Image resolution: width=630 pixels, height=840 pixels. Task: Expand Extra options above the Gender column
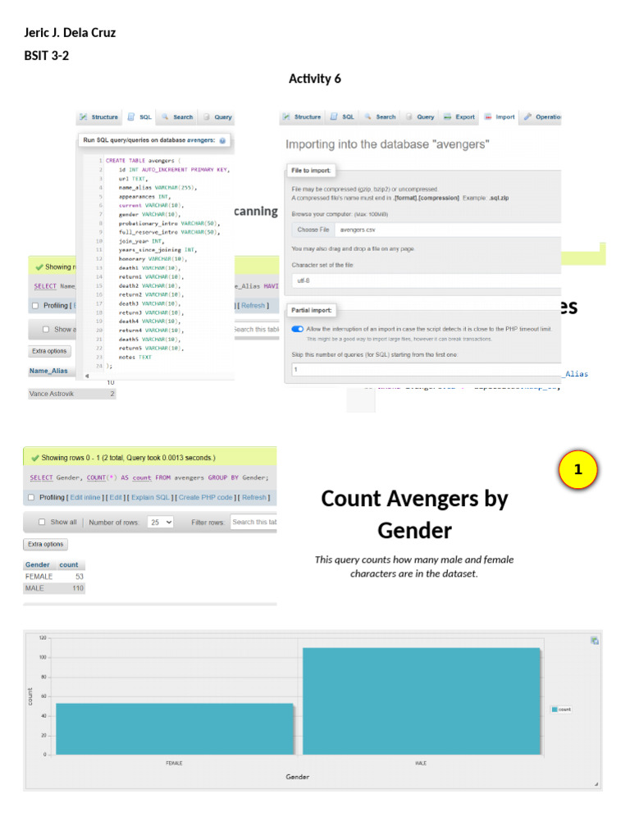tap(46, 544)
